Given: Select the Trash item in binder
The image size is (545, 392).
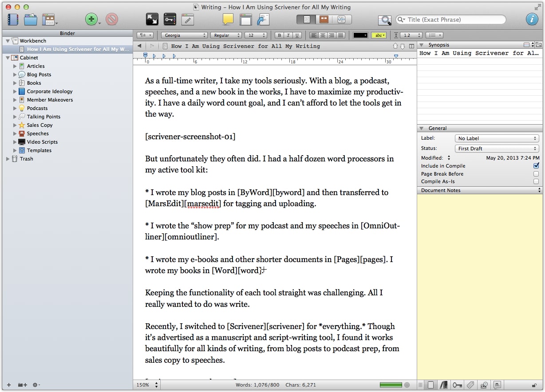Looking at the screenshot, I should point(26,159).
